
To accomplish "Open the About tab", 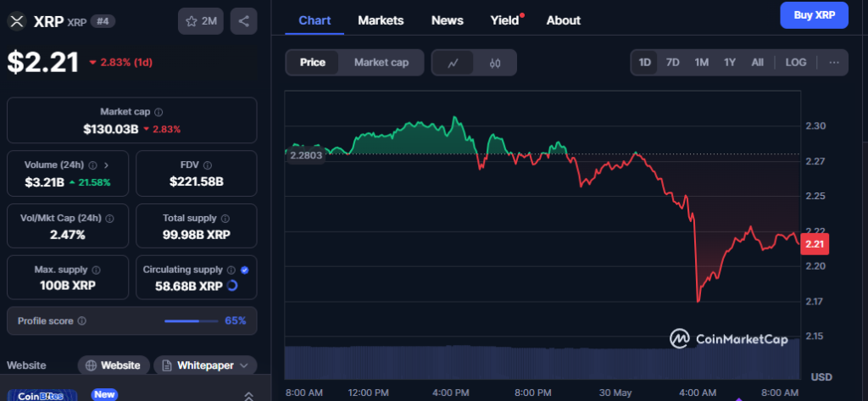I will 564,20.
